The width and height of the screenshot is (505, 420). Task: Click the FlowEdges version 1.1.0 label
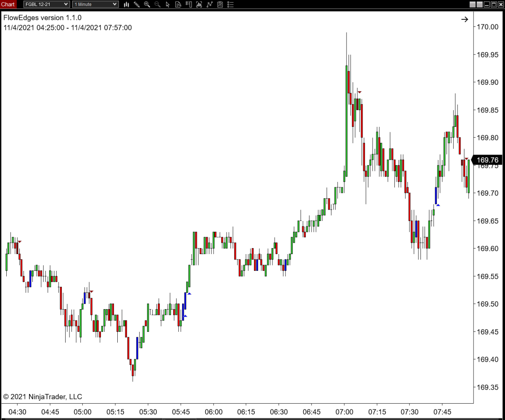(x=42, y=18)
